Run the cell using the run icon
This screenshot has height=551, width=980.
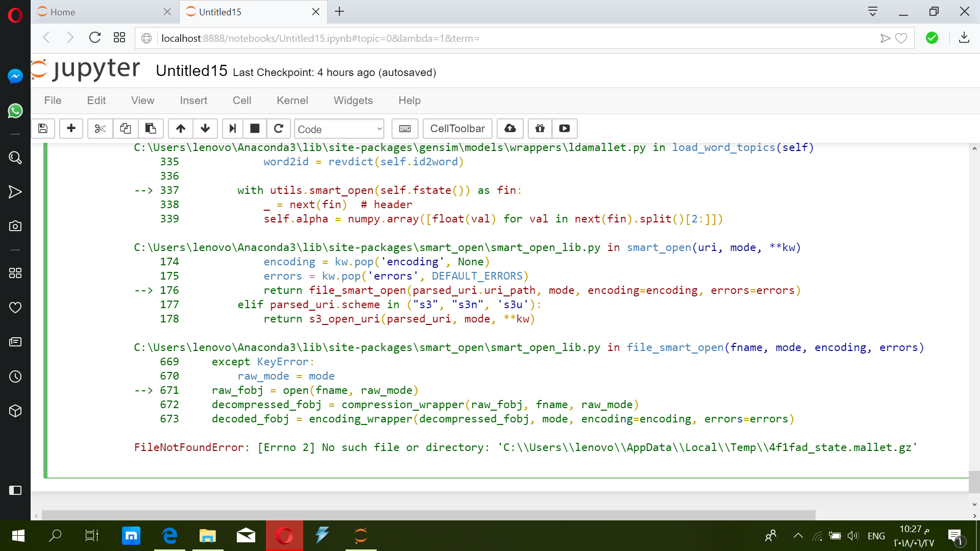(x=233, y=129)
